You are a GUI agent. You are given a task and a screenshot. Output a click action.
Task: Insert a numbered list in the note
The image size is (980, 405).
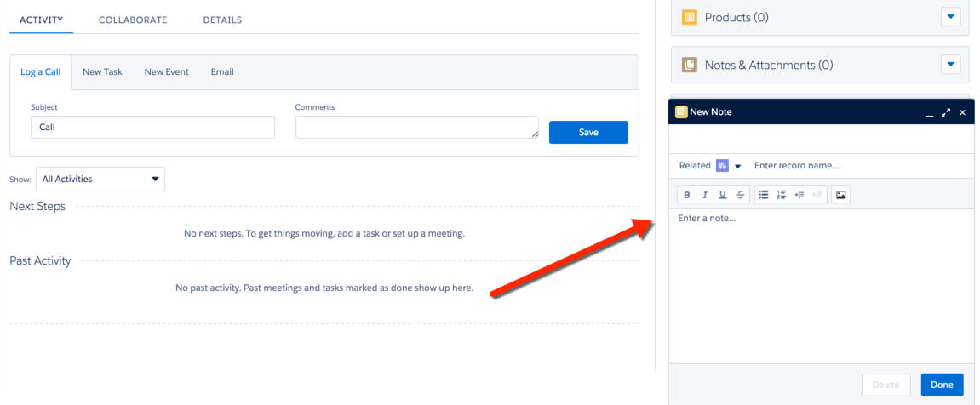[x=782, y=195]
